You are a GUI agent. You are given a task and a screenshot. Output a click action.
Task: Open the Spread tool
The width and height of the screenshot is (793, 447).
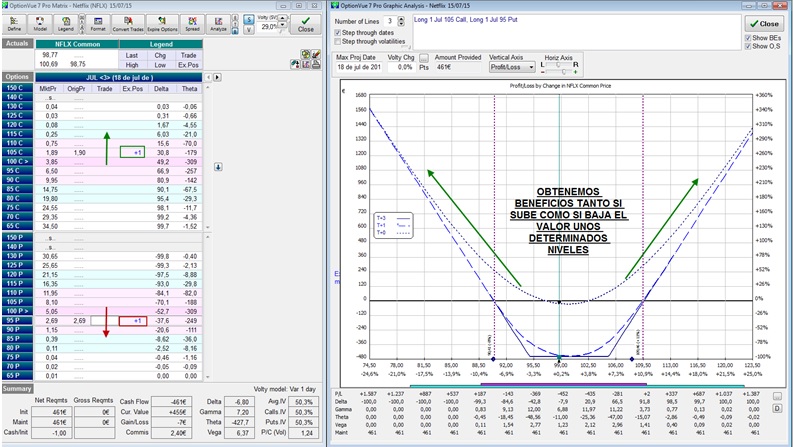click(x=191, y=23)
